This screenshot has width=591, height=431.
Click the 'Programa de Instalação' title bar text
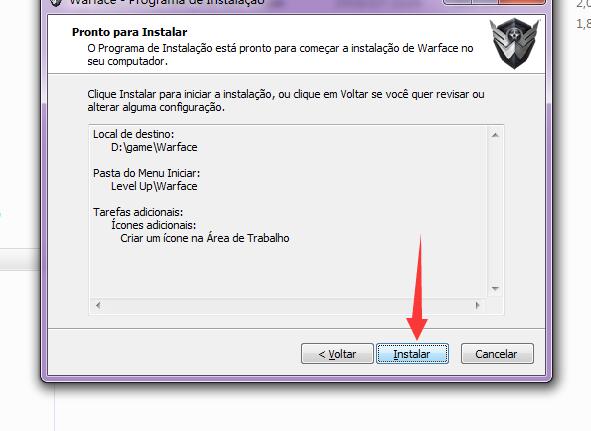[196, 2]
